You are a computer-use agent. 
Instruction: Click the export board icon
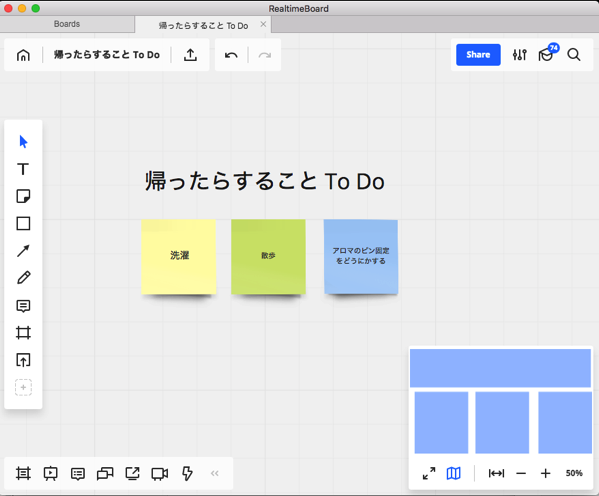pos(190,55)
